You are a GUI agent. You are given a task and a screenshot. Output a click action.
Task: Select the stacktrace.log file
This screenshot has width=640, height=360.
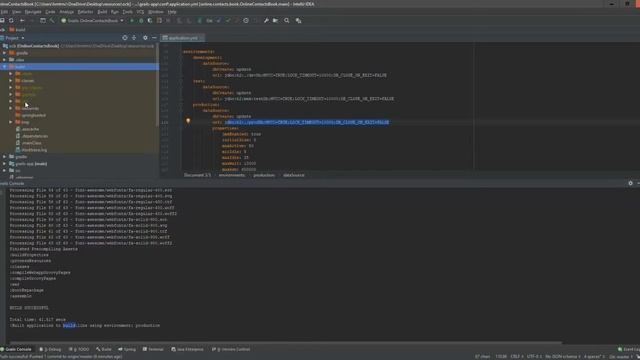[x=34, y=150]
